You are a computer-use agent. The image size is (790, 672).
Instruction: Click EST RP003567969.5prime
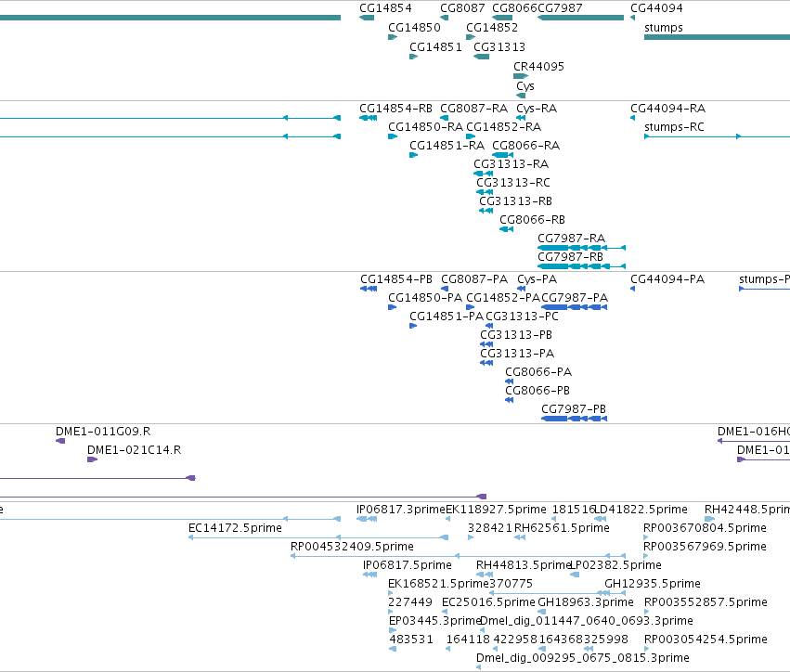(x=705, y=547)
